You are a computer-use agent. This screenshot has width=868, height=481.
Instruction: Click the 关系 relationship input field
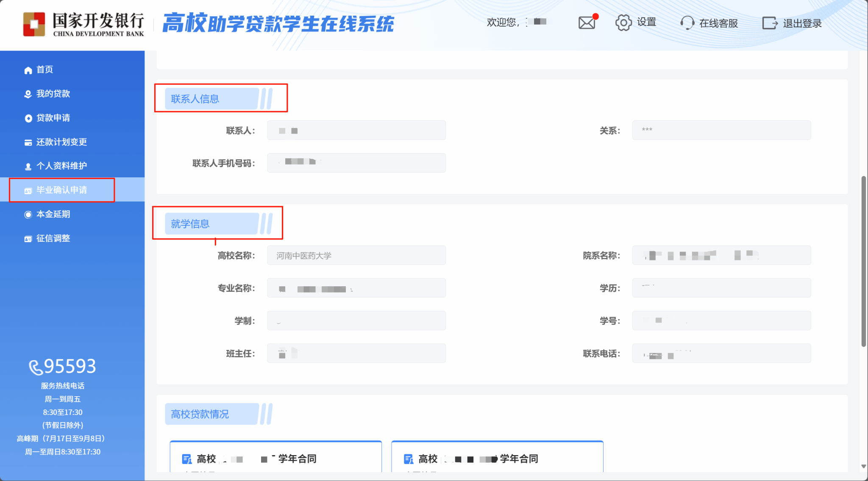pos(721,130)
